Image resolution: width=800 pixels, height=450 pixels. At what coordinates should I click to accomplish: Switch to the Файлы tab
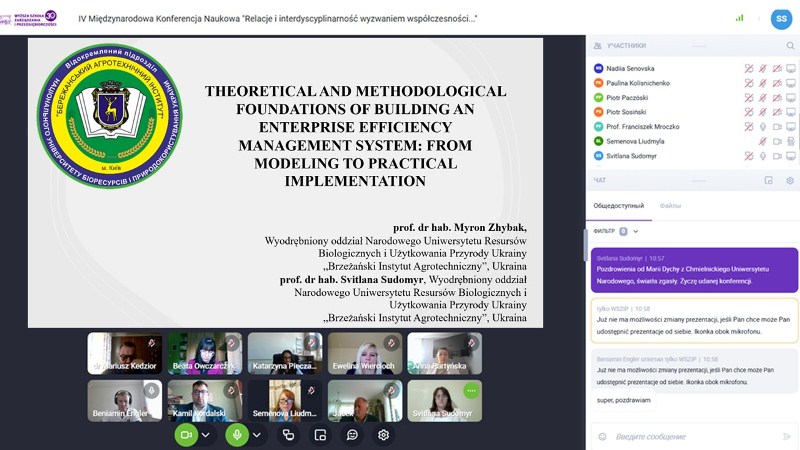(x=670, y=206)
